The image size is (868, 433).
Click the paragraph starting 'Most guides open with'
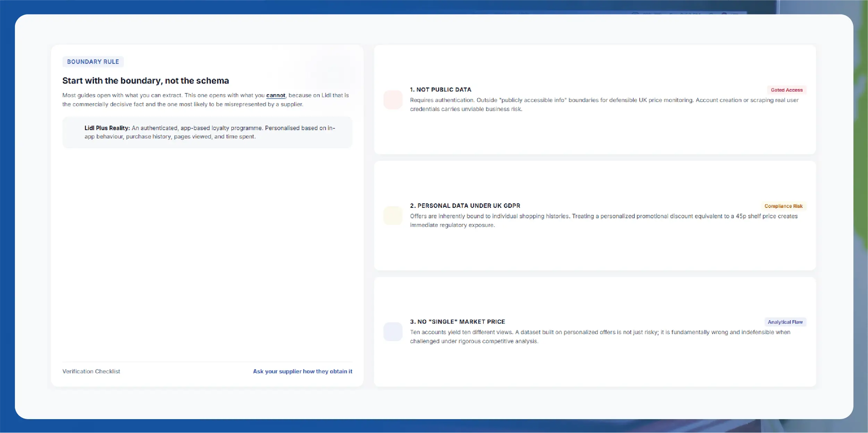tap(205, 100)
